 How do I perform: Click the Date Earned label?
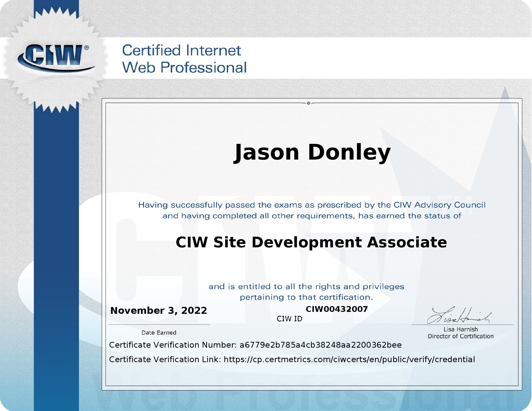159,333
